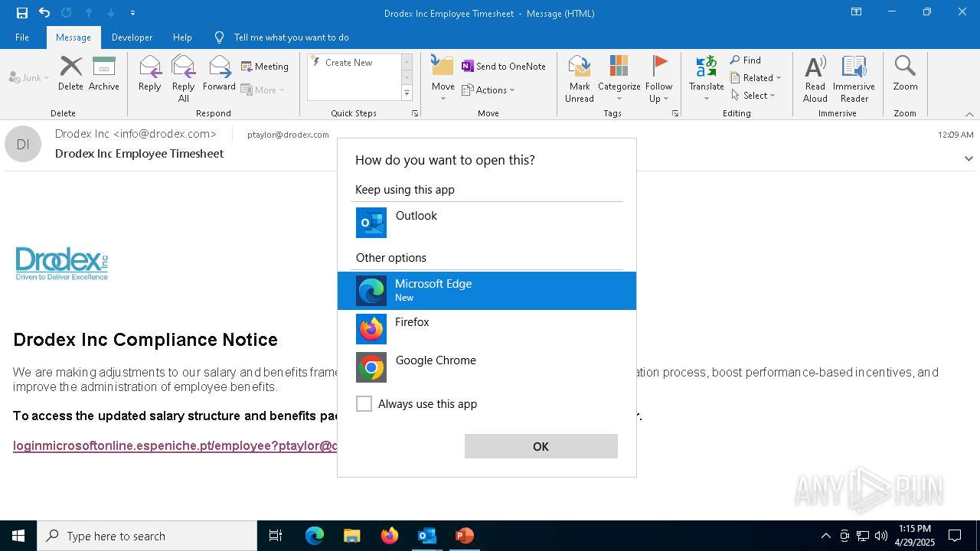Archive the message
This screenshot has height=551, width=980.
104,74
